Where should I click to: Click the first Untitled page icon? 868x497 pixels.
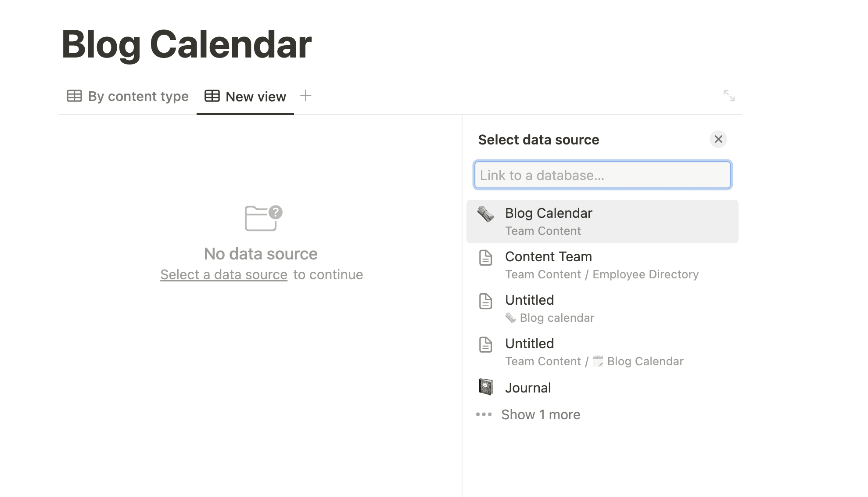[x=487, y=300]
